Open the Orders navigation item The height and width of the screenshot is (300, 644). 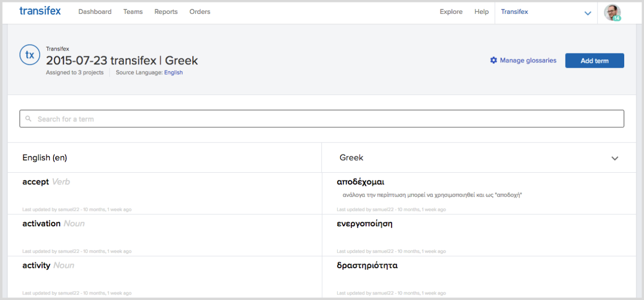pyautogui.click(x=200, y=12)
